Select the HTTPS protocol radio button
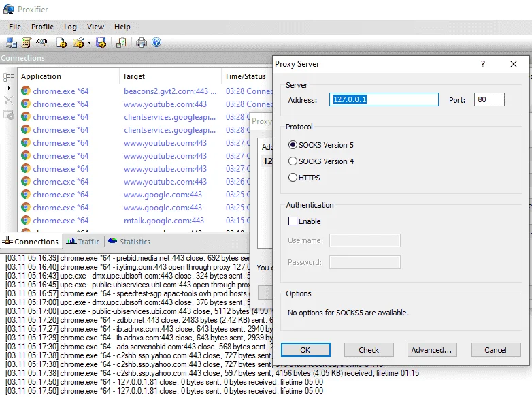 (293, 178)
